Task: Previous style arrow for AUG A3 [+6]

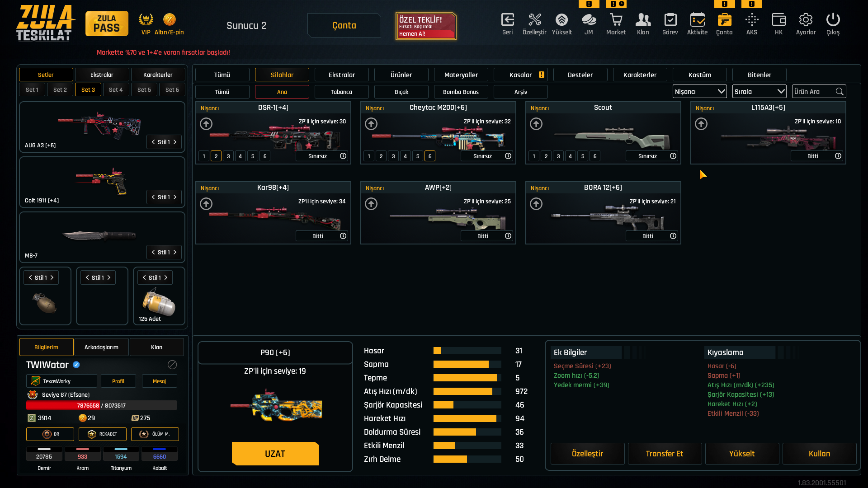Action: (153, 142)
